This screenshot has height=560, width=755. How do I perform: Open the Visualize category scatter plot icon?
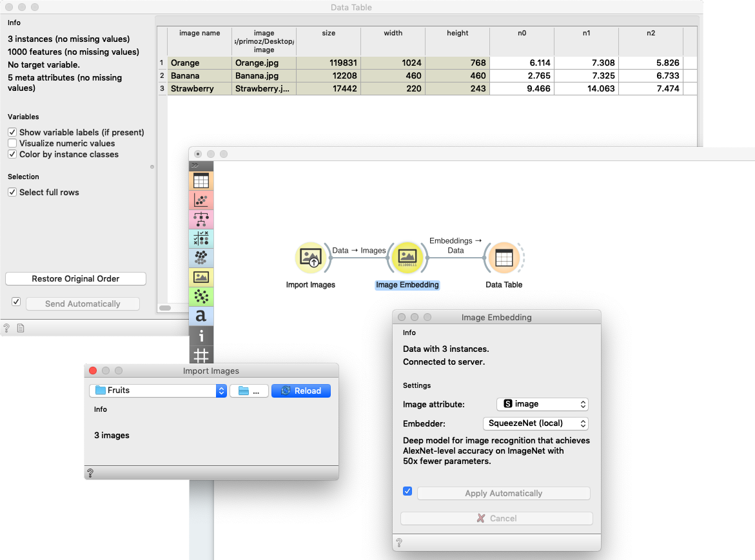(x=201, y=200)
